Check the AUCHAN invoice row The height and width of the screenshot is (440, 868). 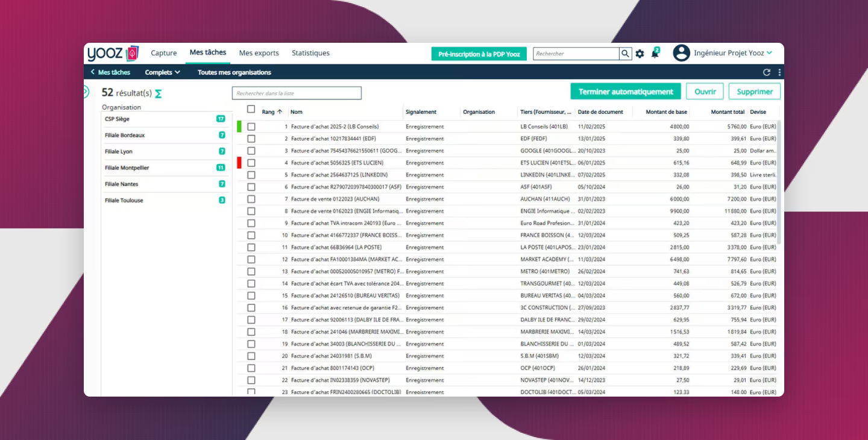(x=251, y=199)
